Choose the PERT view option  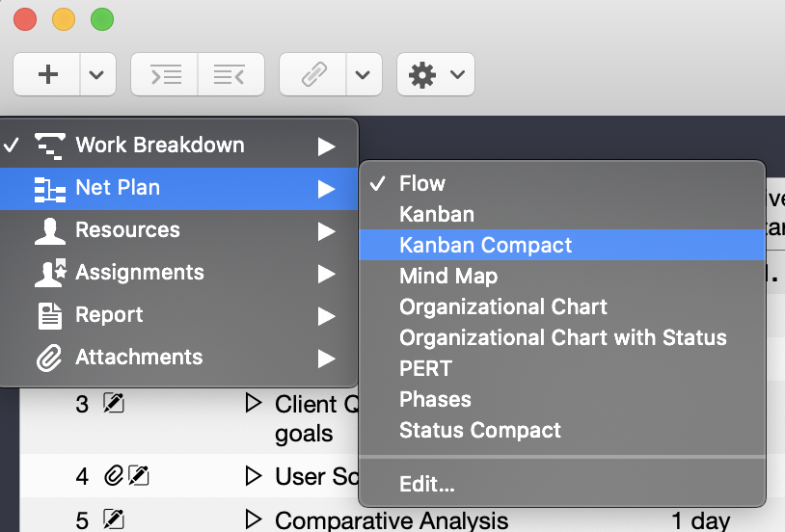coord(425,368)
